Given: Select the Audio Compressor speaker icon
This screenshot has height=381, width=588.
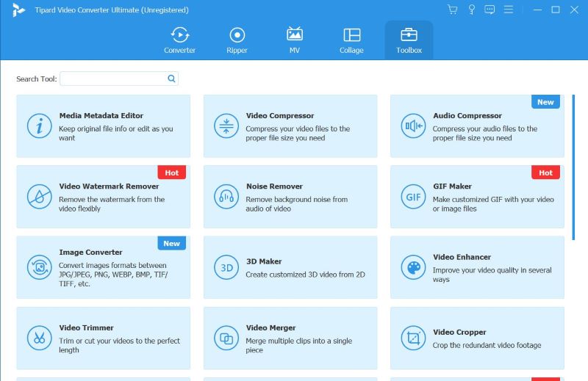Looking at the screenshot, I should (x=413, y=126).
